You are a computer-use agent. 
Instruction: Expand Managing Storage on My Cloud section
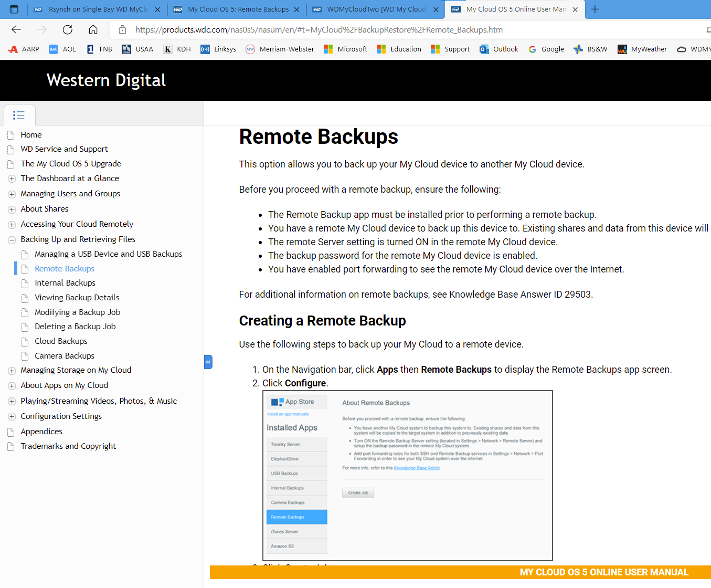pos(12,371)
